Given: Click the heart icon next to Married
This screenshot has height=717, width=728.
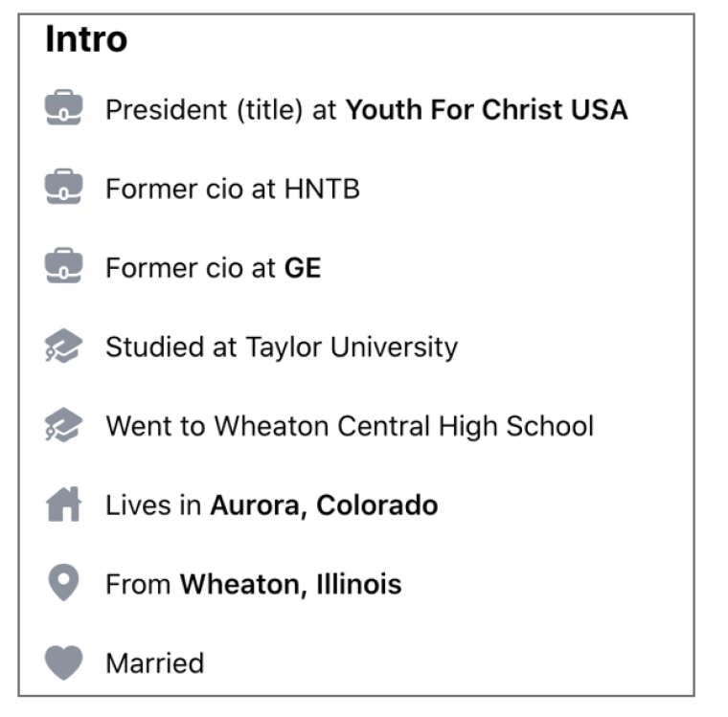Looking at the screenshot, I should (63, 662).
